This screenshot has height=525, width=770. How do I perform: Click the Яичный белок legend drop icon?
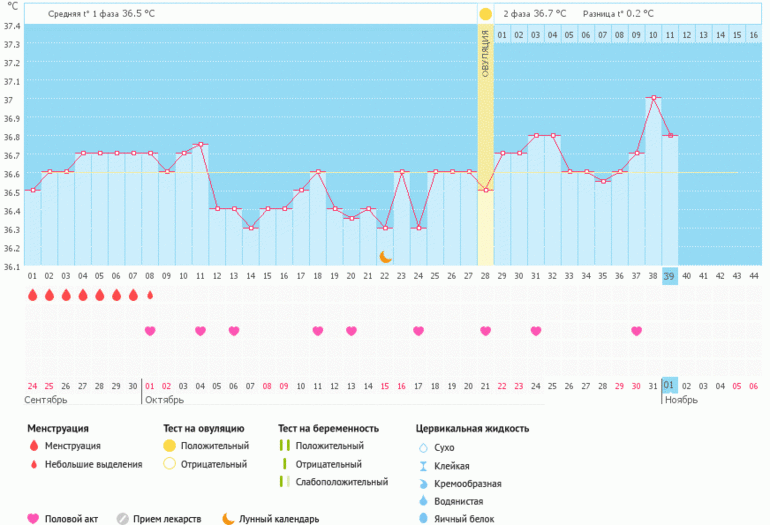[x=423, y=518]
